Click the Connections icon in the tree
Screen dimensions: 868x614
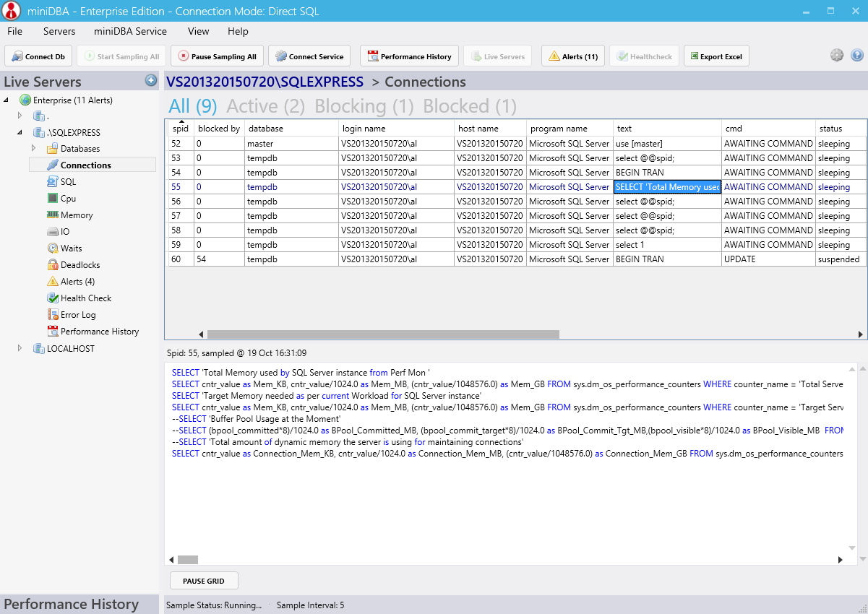tap(53, 165)
